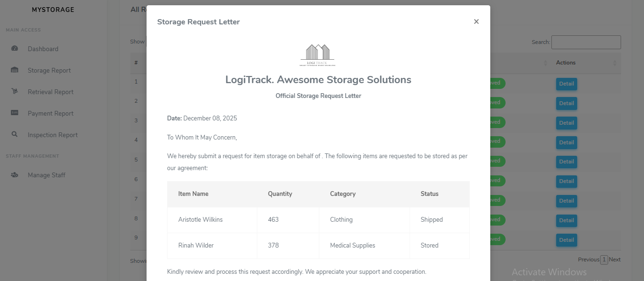
Task: Focus the Search input field
Action: coord(586,42)
